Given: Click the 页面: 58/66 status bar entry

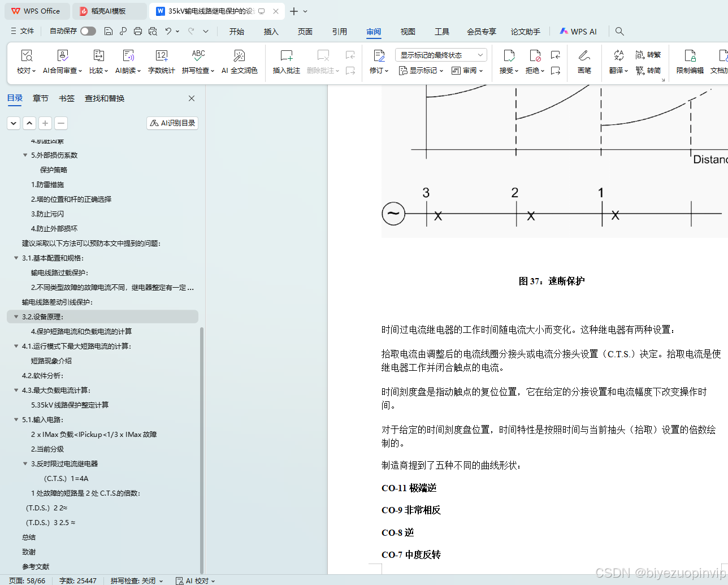Looking at the screenshot, I should coord(27,580).
